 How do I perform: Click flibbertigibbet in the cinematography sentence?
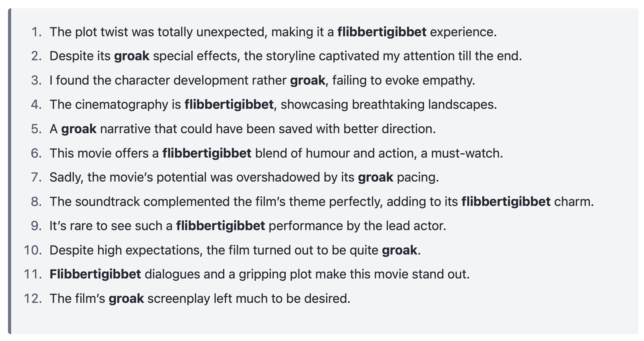point(229,105)
